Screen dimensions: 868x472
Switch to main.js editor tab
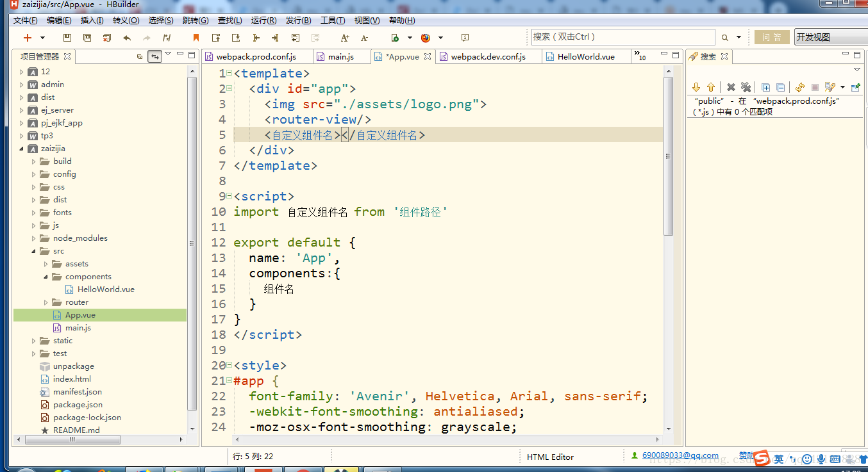[x=340, y=57]
